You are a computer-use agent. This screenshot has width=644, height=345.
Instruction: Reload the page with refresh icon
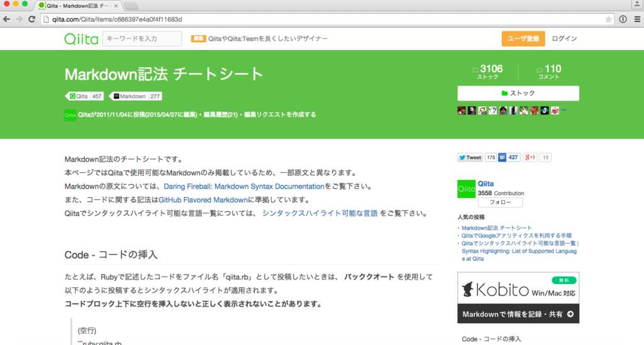(x=31, y=19)
